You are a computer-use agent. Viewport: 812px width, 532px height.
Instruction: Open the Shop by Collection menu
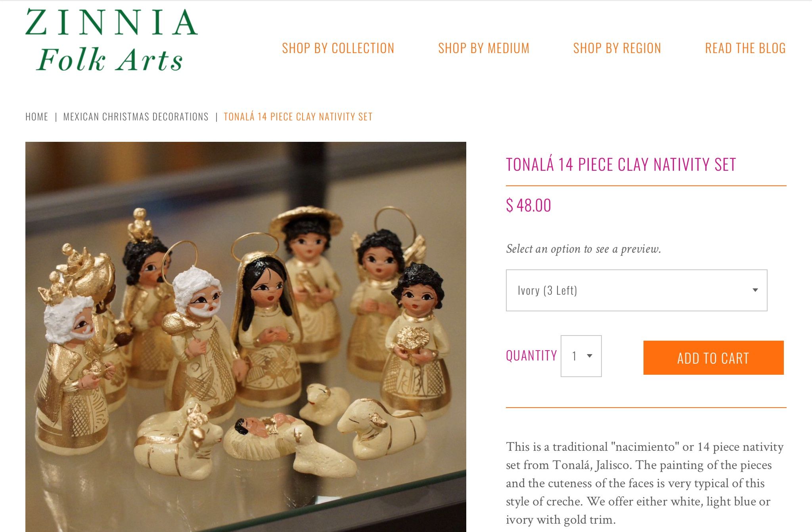(x=338, y=48)
